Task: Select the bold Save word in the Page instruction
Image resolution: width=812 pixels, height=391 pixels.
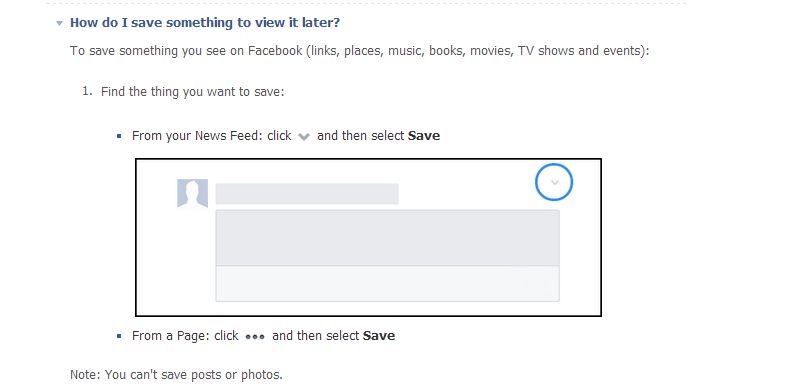Action: pyautogui.click(x=379, y=336)
